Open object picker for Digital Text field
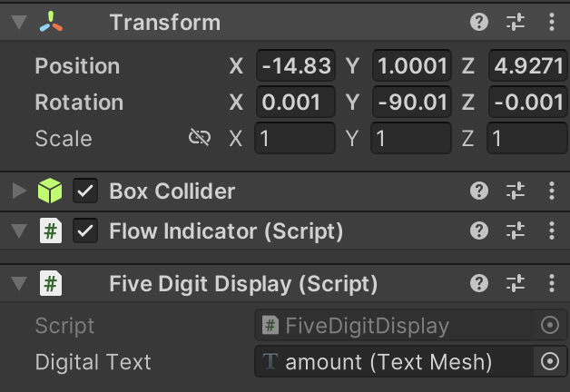The width and height of the screenshot is (570, 392). pos(549,362)
